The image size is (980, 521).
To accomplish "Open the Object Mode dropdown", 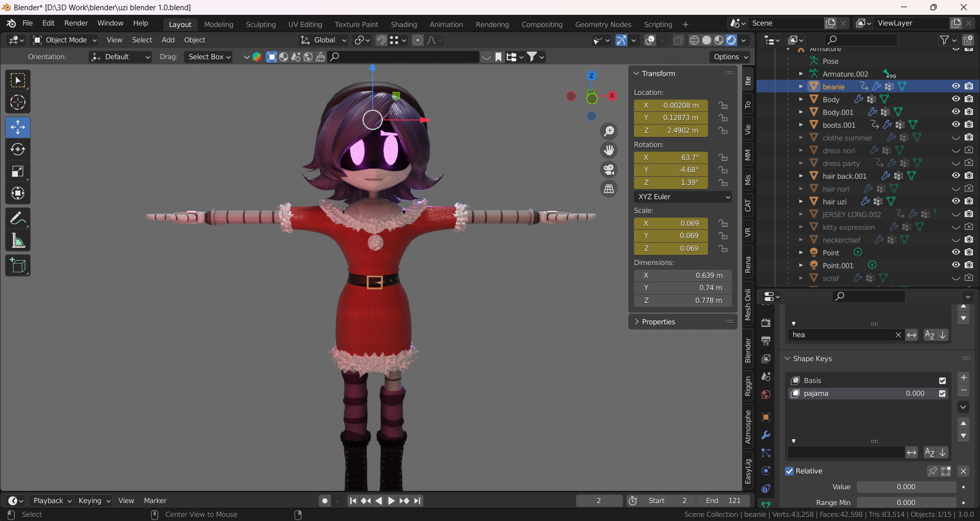I will click(x=64, y=40).
